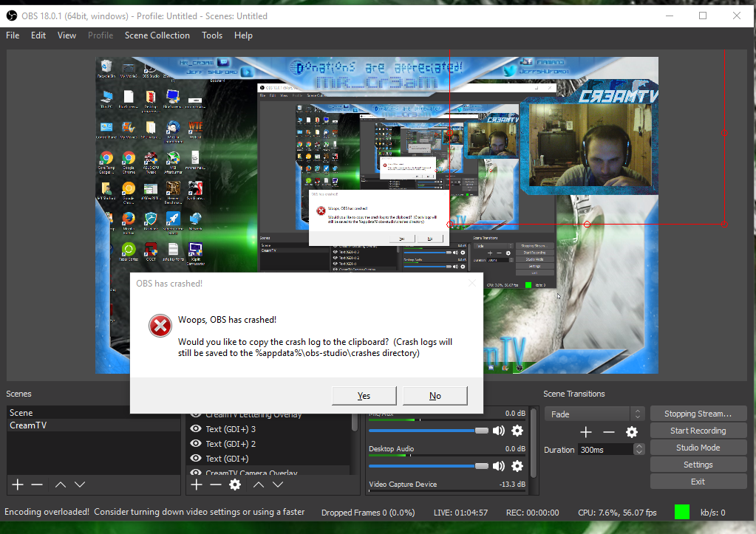756x534 pixels.
Task: Open source properties gear icon
Action: 235,485
